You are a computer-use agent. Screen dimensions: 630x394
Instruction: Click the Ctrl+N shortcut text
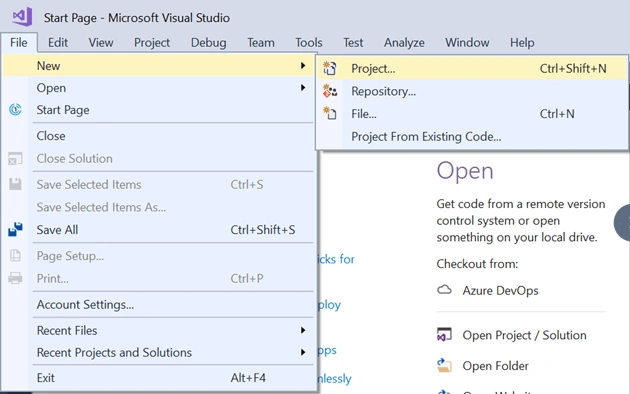pos(557,114)
